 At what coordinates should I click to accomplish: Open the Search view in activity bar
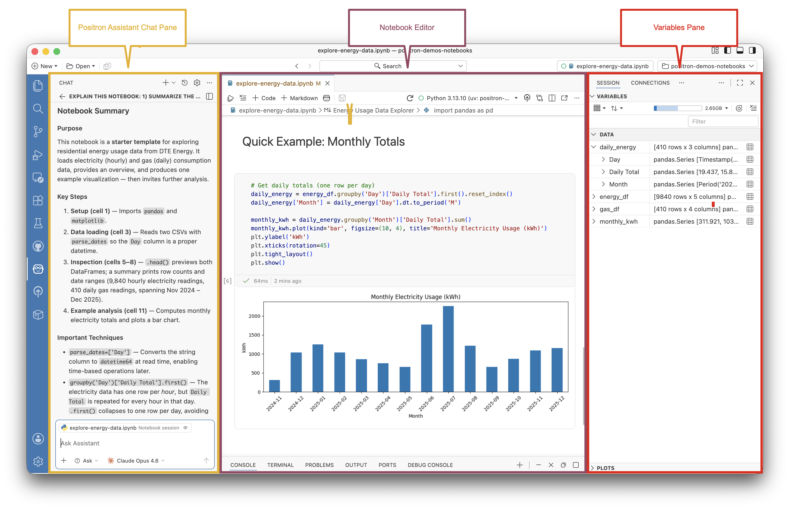38,108
